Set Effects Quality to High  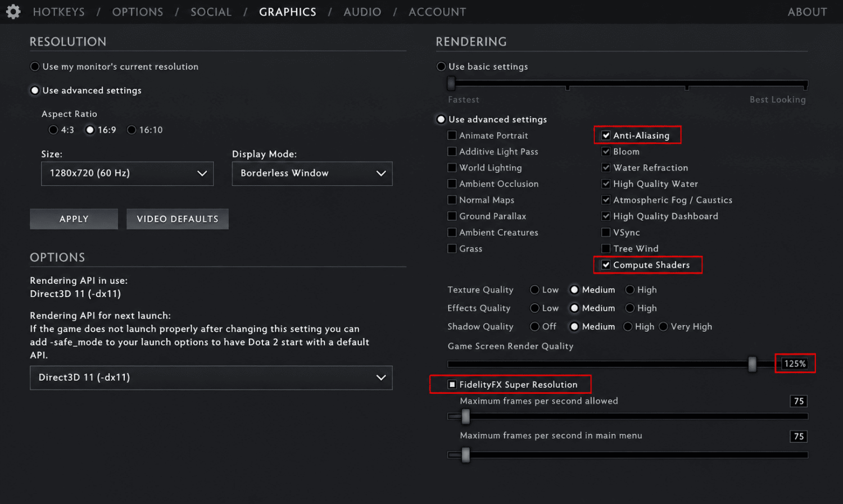pos(630,308)
